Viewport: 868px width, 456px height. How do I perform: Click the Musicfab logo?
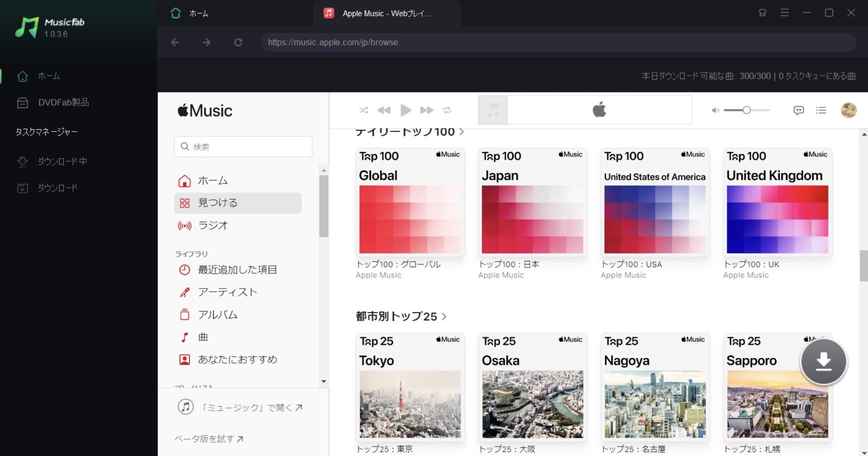[49, 27]
